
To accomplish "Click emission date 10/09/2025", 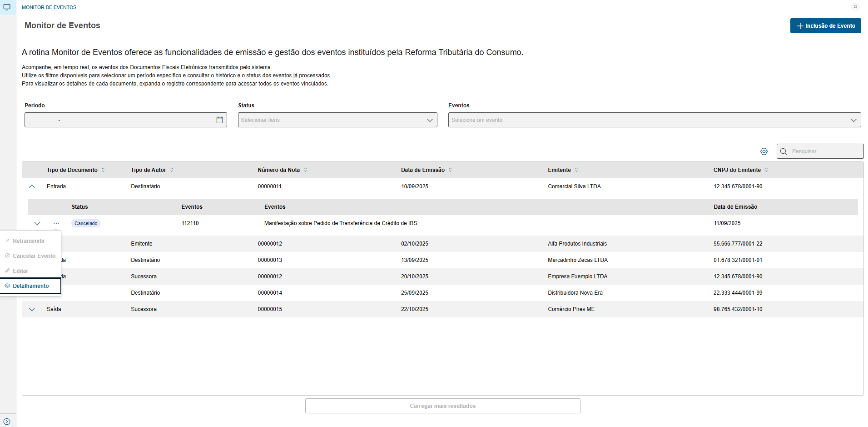I will pos(415,186).
